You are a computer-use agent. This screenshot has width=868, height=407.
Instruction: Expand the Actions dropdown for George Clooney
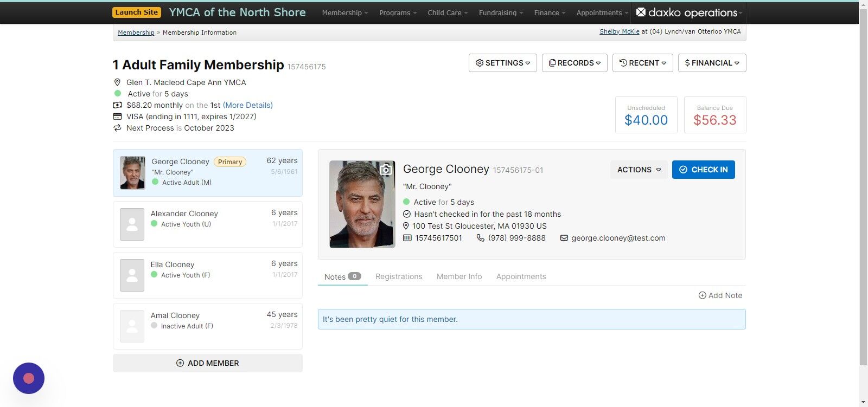(x=639, y=170)
